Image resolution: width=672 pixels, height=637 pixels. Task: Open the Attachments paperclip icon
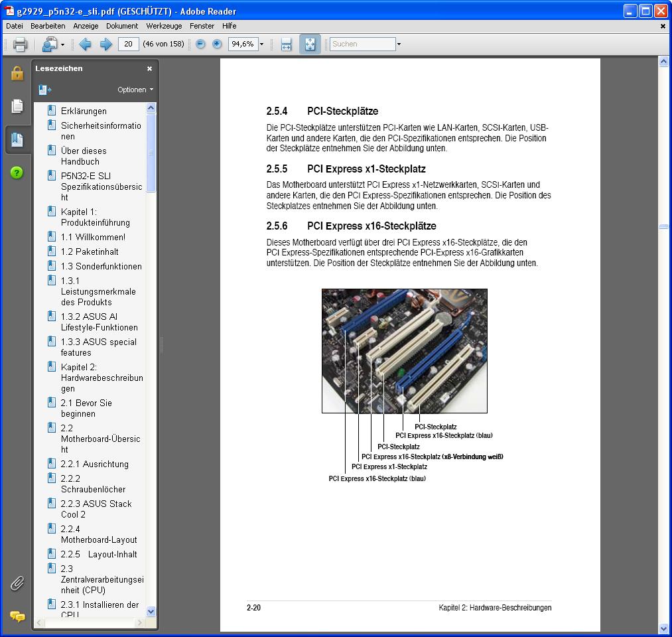click(x=17, y=583)
